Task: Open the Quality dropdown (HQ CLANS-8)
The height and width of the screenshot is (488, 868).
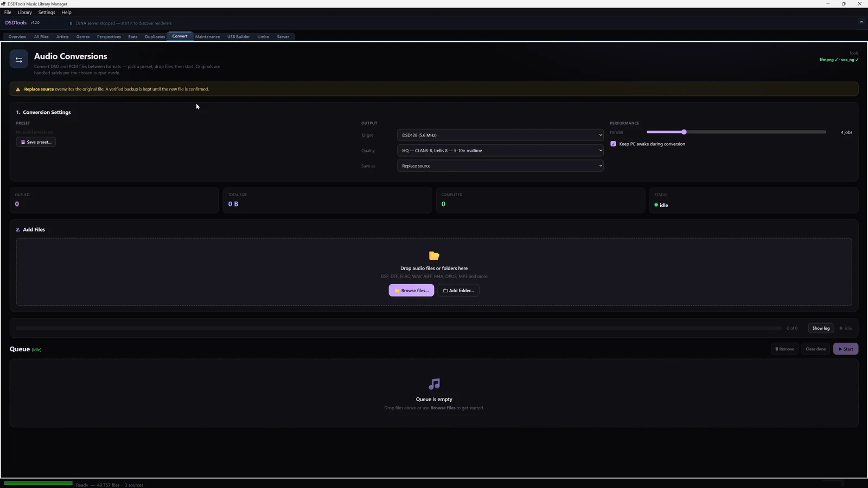Action: click(x=500, y=151)
